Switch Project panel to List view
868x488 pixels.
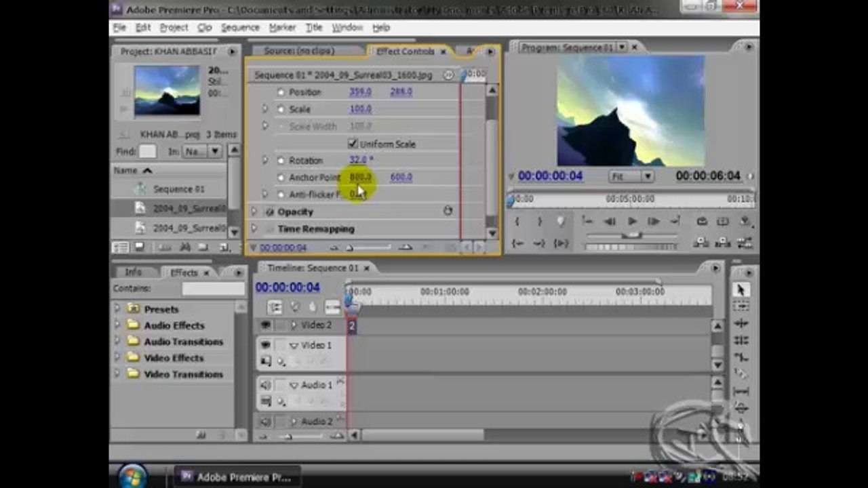121,247
